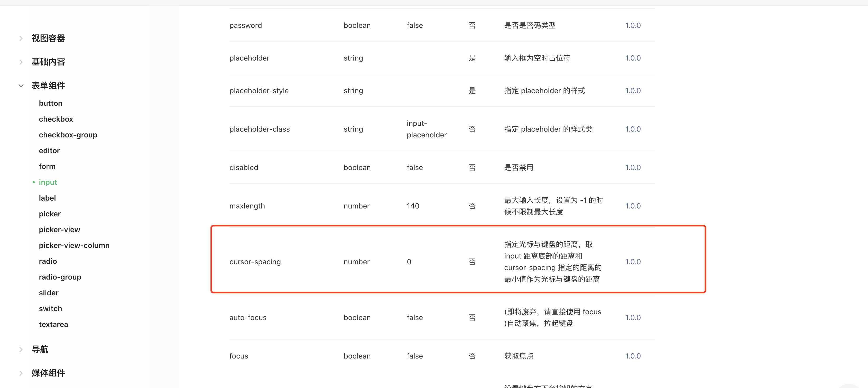Image resolution: width=868 pixels, height=388 pixels.
Task: Open the textarea sidebar entry
Action: (x=54, y=324)
